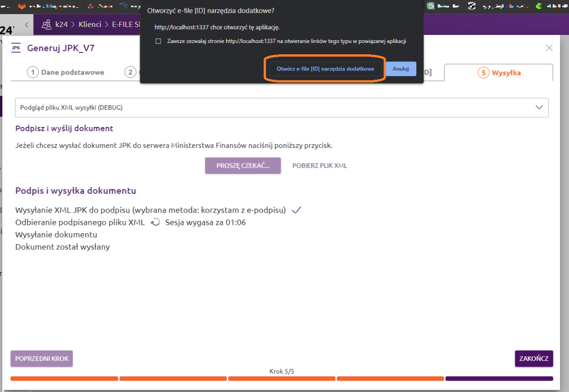This screenshot has width=569, height=392.
Task: Expand the Podgląd pliku XML wysyłki dropdown arrow
Action: point(539,107)
